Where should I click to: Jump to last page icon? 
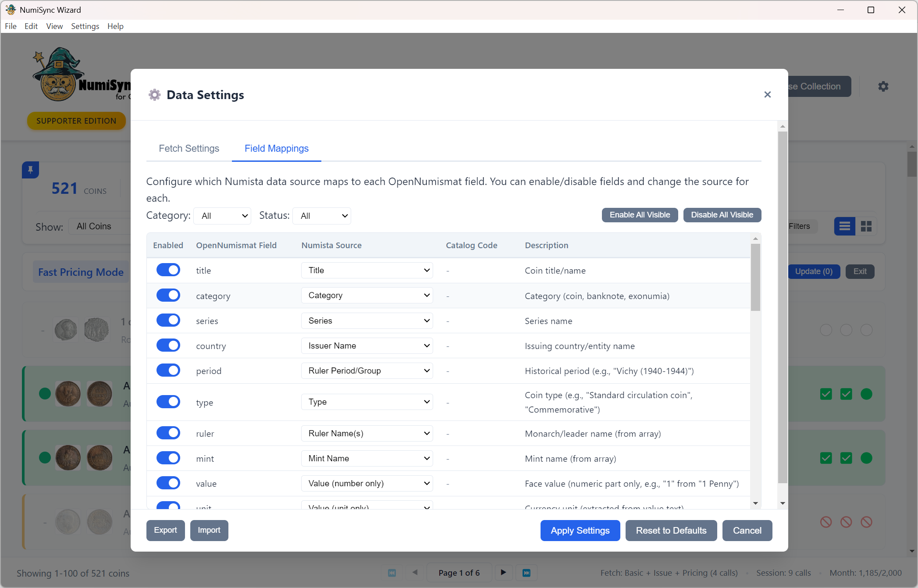[527, 573]
